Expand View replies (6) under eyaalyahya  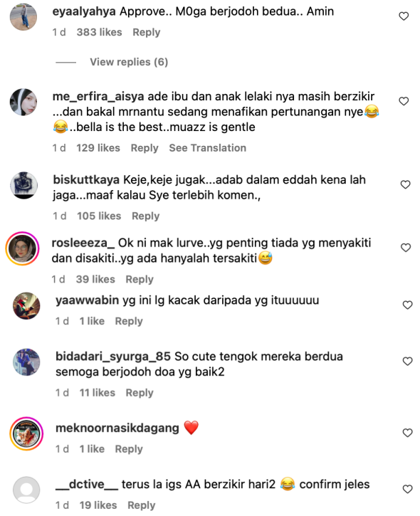(x=129, y=62)
